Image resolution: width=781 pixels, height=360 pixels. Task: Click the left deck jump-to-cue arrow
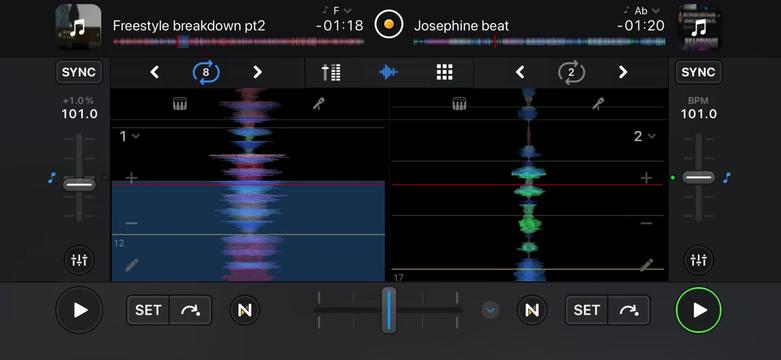[x=190, y=310]
